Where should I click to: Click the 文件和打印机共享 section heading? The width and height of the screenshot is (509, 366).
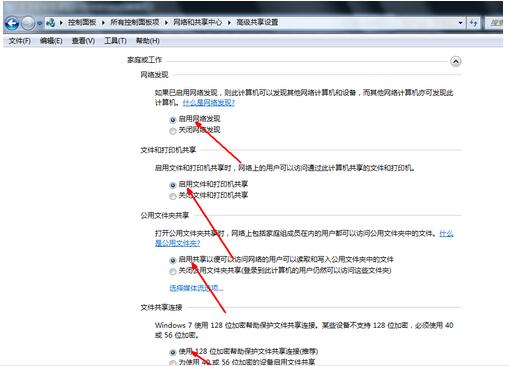pyautogui.click(x=168, y=150)
